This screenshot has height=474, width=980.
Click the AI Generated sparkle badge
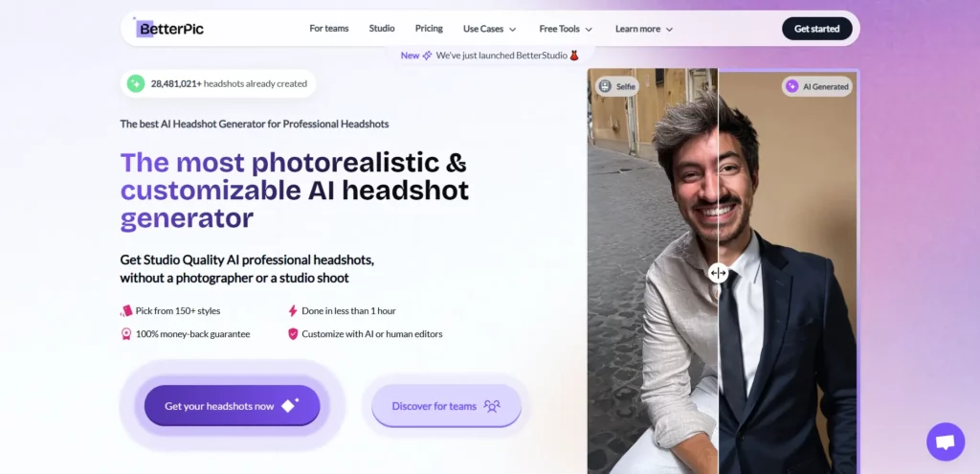coord(817,86)
